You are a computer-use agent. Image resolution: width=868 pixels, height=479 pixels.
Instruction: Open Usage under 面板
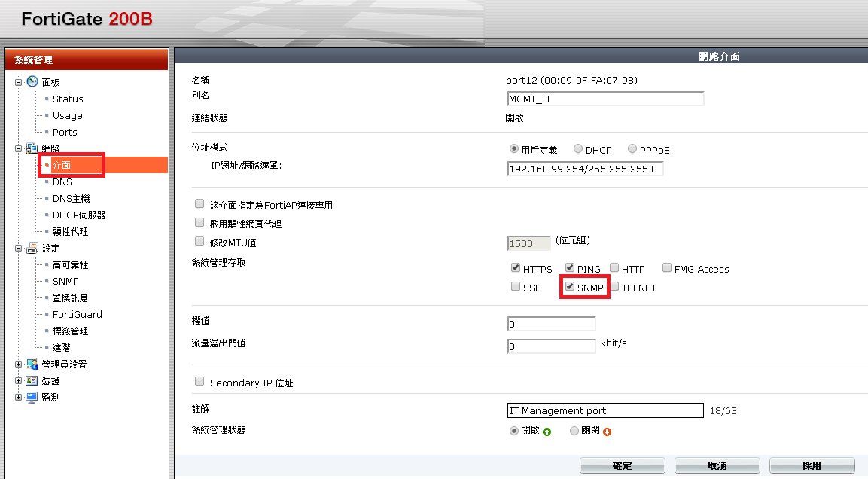[x=68, y=116]
